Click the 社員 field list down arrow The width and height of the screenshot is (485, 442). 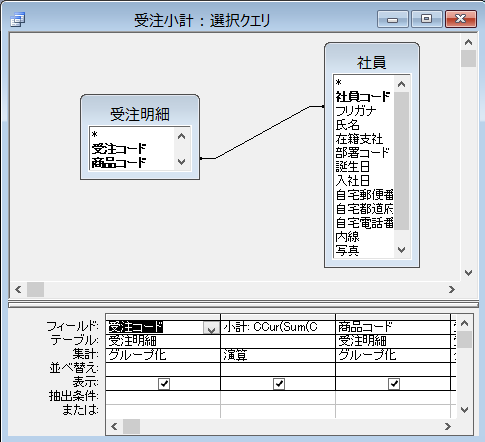(x=401, y=250)
